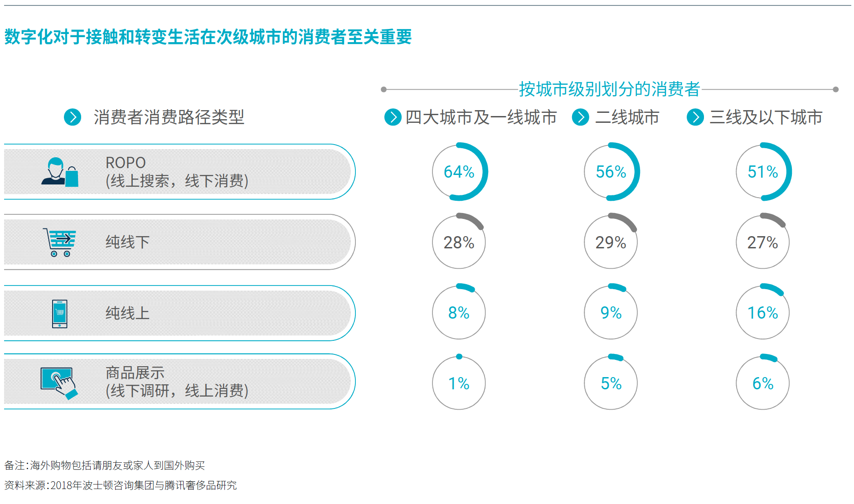Click the 51% lower-tier ROPO gauge
This screenshot has height=504, width=854.
click(763, 172)
